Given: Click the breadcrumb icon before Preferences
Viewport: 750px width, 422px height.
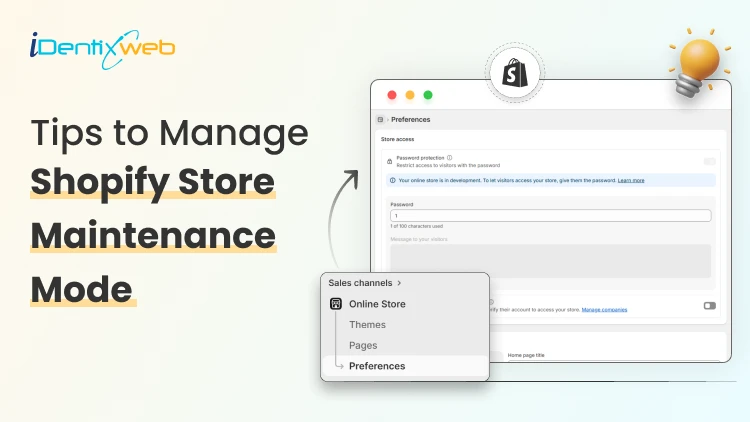Looking at the screenshot, I should point(380,120).
